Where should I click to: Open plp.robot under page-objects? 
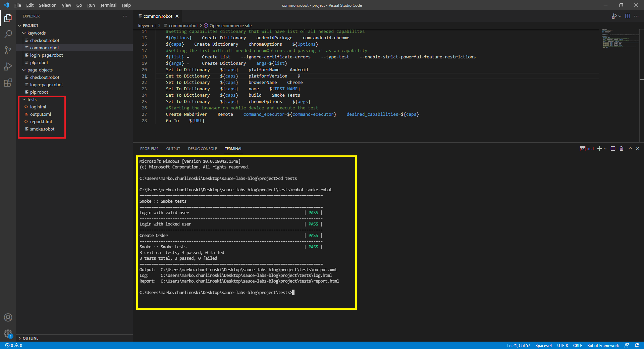coord(39,92)
